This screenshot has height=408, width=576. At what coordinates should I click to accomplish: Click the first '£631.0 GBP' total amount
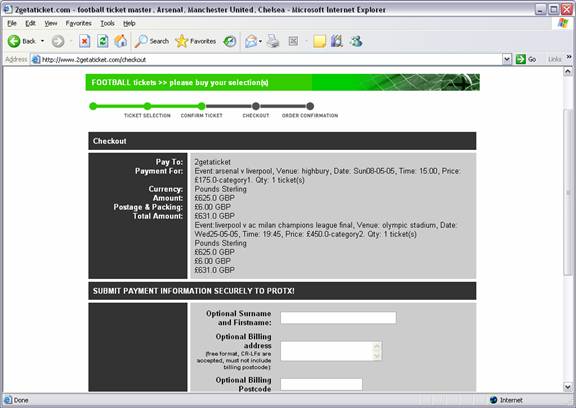coord(215,216)
